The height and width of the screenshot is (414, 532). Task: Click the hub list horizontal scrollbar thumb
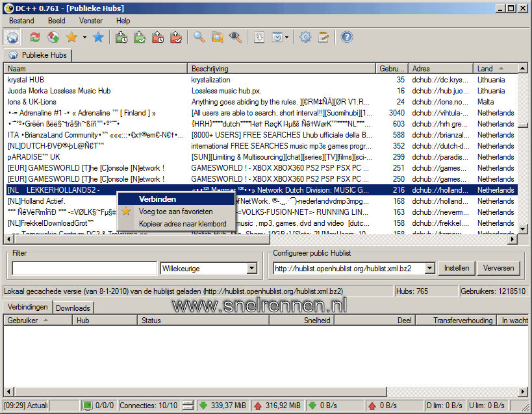coord(142,239)
